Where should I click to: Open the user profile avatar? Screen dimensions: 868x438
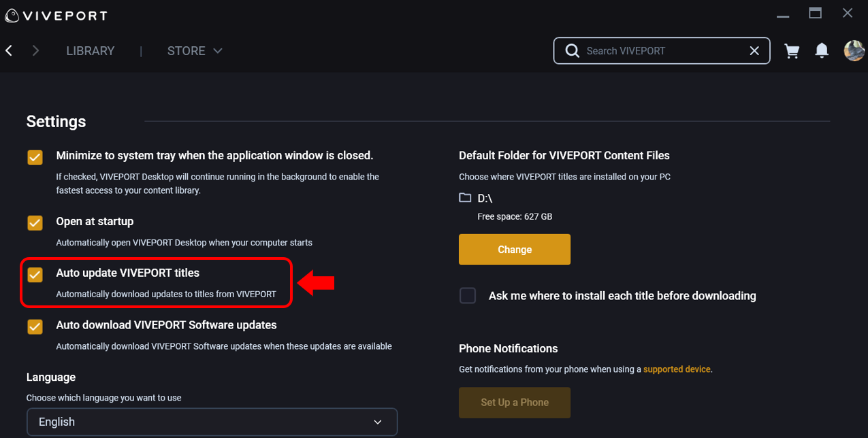tap(854, 50)
